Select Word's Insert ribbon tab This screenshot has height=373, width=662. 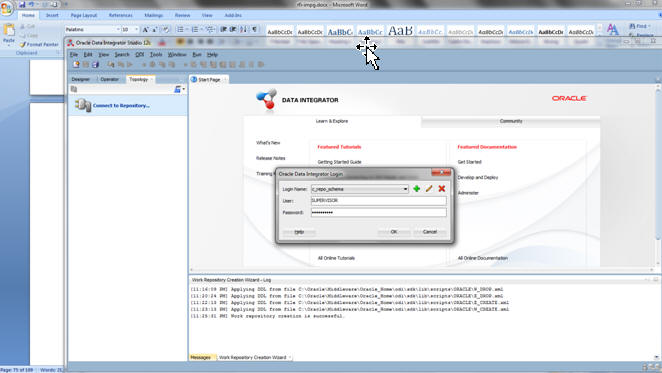[x=52, y=15]
